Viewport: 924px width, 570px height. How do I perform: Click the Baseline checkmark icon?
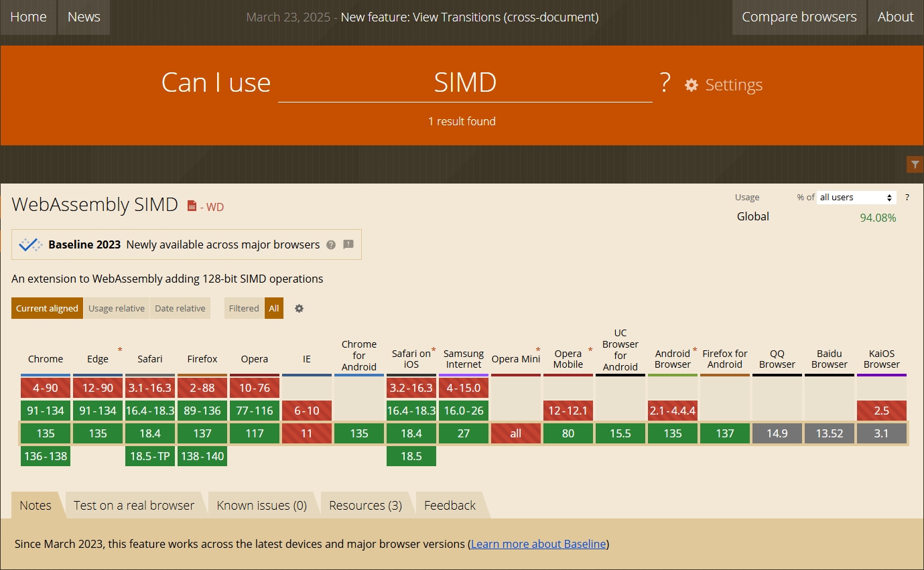[x=31, y=244]
